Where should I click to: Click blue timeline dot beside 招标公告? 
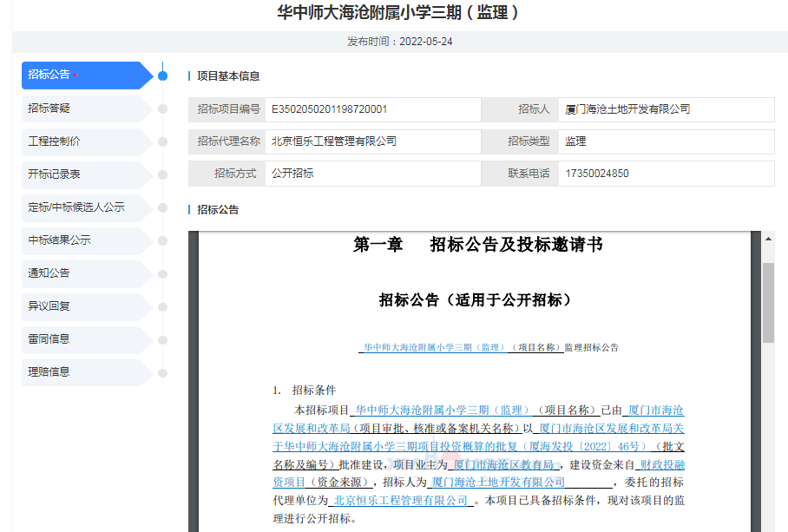click(162, 76)
